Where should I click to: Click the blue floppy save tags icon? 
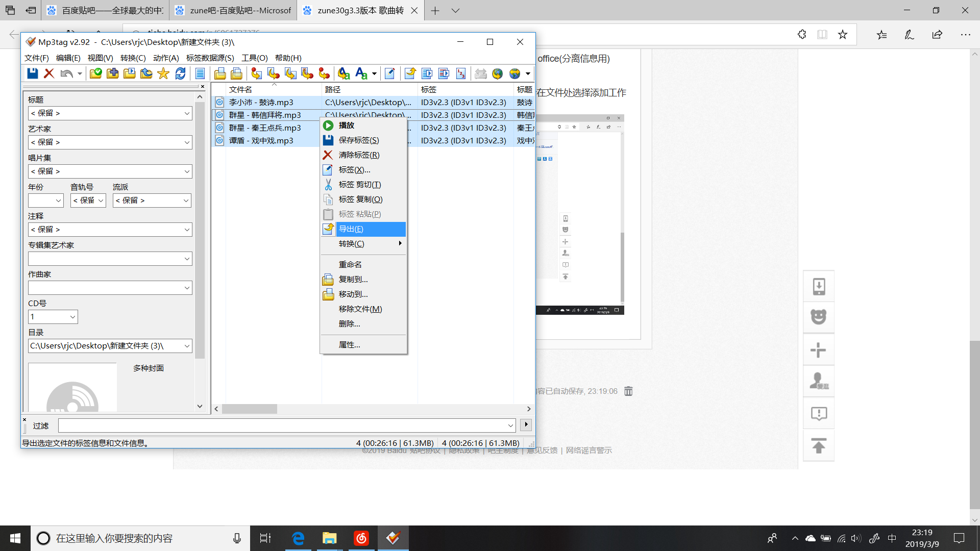[33, 73]
